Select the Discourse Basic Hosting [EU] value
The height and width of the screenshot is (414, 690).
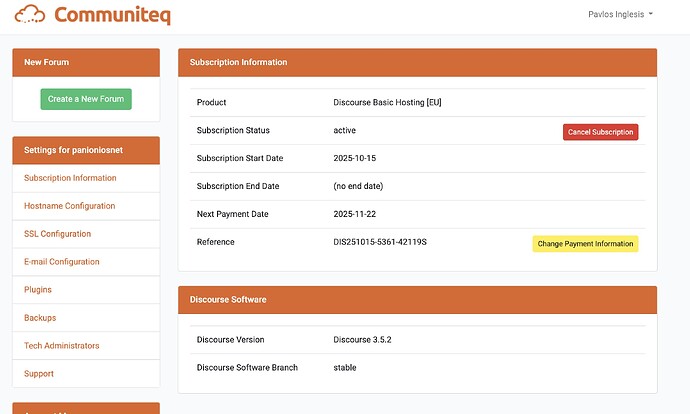(387, 102)
